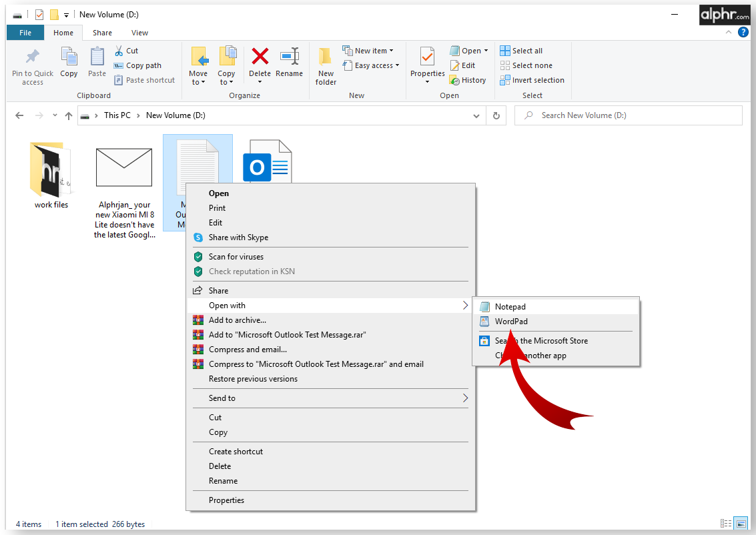
Task: Choose Rename in the context menu
Action: pos(330,481)
